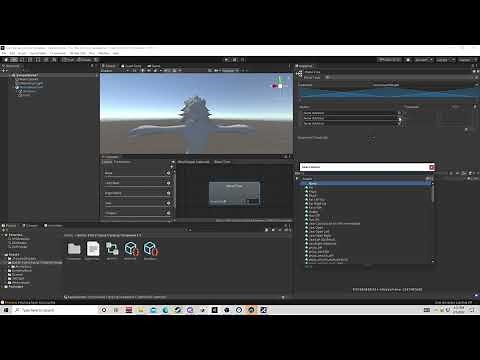Image resolution: width=480 pixels, height=360 pixels.
Task: Click the error message in Unity status bar
Action: tap(28, 302)
